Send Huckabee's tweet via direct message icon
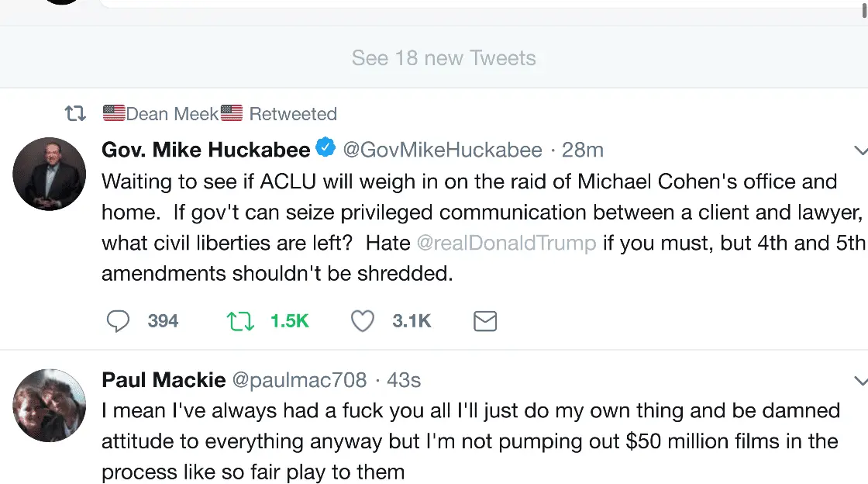This screenshot has height=484, width=868. [484, 321]
